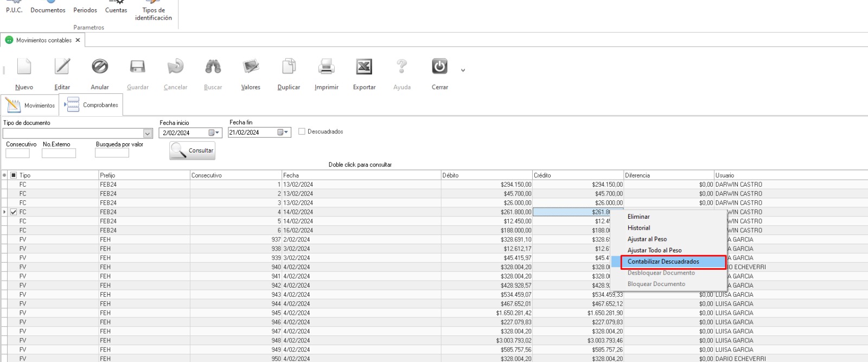Viewport: 868px width, 362px height.
Task: Open the Fecha inicio calendar dropdown
Action: [x=214, y=133]
